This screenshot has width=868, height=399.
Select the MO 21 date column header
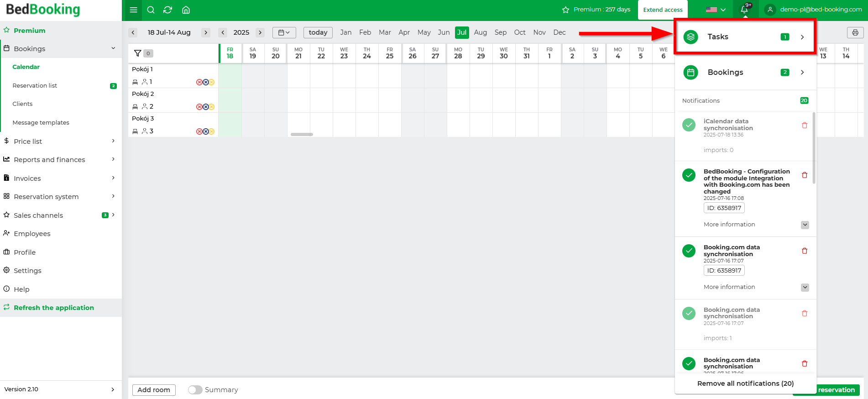coord(298,53)
